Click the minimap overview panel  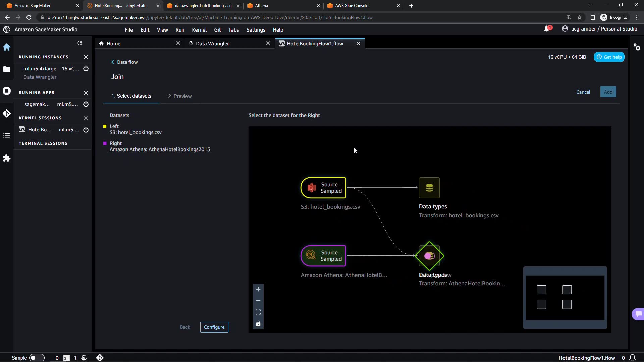(565, 298)
